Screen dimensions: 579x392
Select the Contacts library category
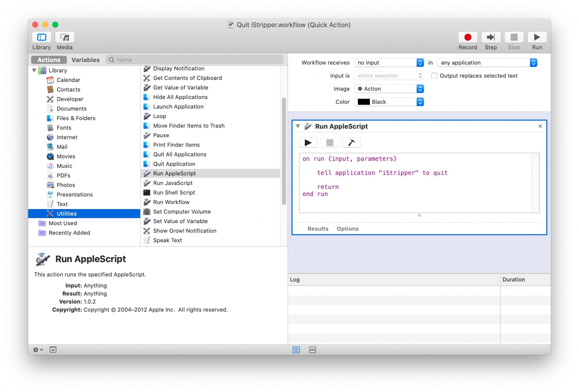pyautogui.click(x=68, y=89)
